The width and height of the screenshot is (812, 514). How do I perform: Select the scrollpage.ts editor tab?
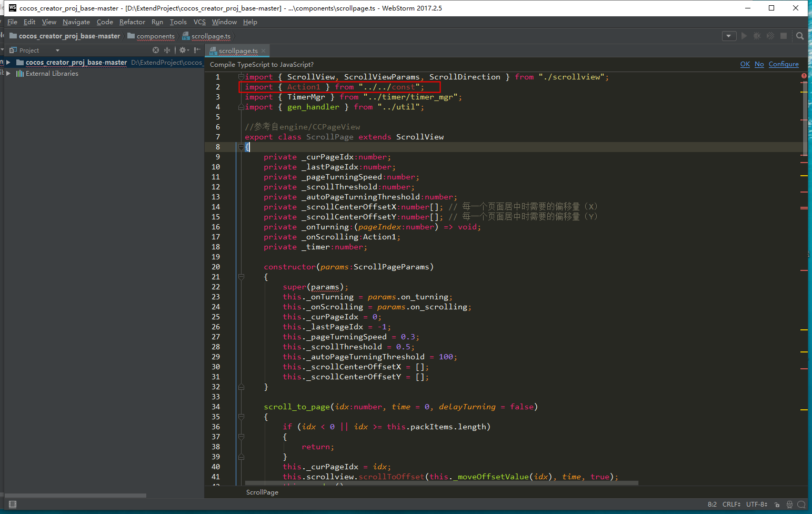click(x=238, y=51)
